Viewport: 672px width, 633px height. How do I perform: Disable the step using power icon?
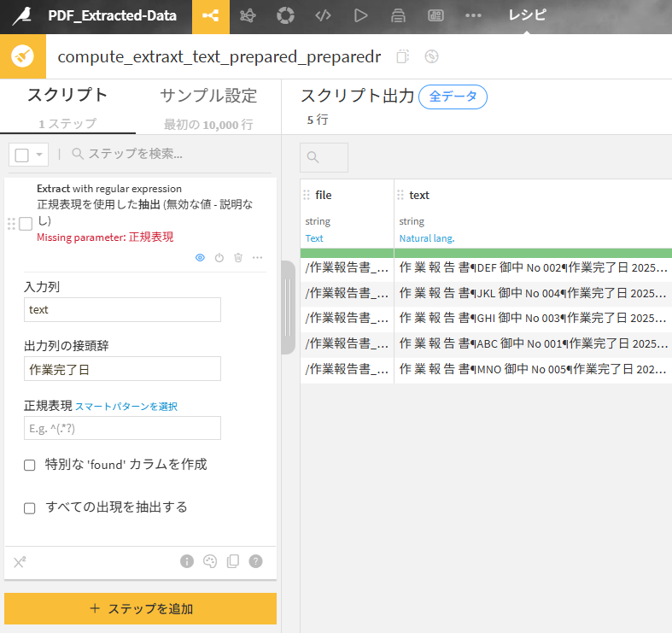(x=219, y=257)
